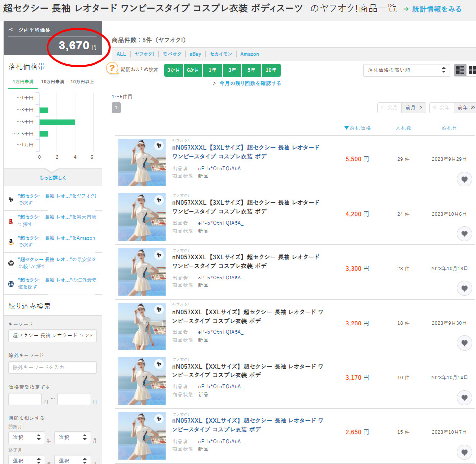Open the 開始月 month select dropdown
This screenshot has width=476, height=464.
[x=72, y=438]
